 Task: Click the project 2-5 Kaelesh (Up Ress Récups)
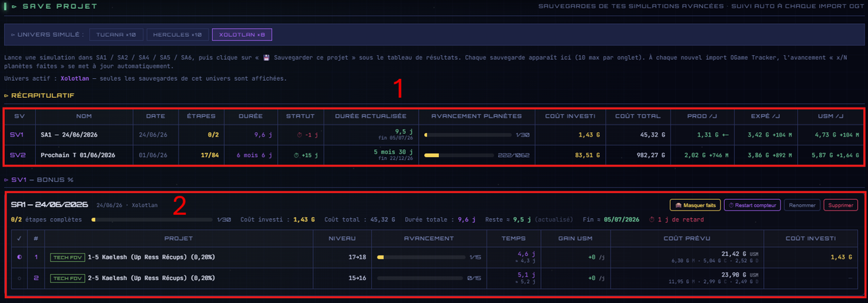tap(150, 279)
